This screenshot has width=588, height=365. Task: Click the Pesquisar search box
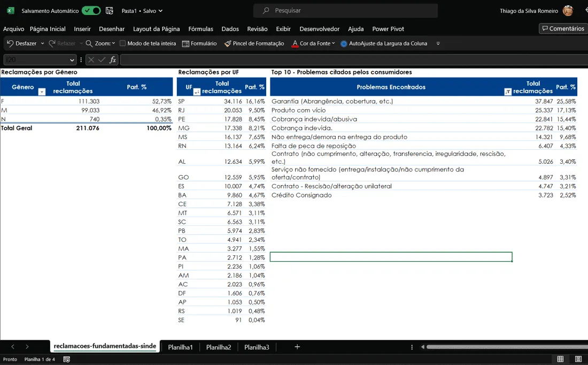[x=345, y=11]
